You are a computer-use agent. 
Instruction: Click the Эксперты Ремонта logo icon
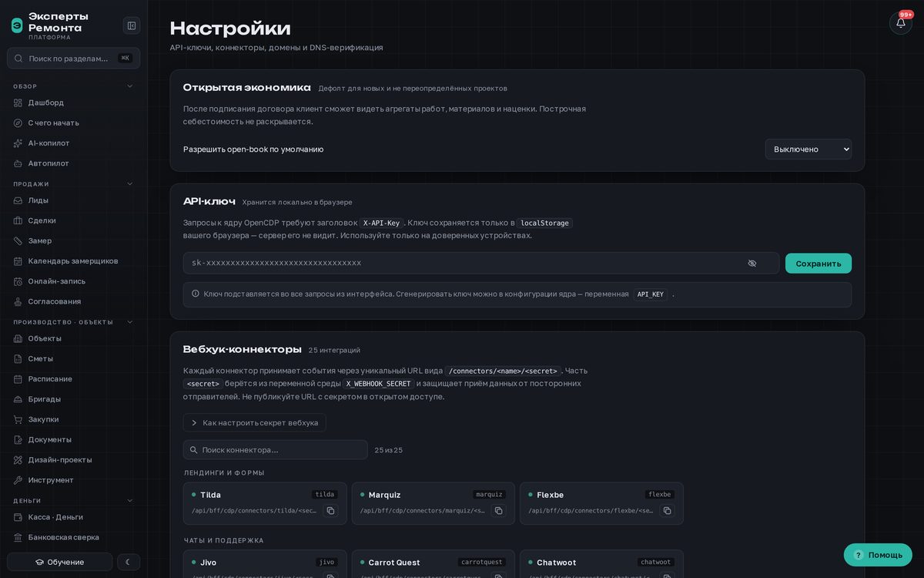pyautogui.click(x=17, y=25)
